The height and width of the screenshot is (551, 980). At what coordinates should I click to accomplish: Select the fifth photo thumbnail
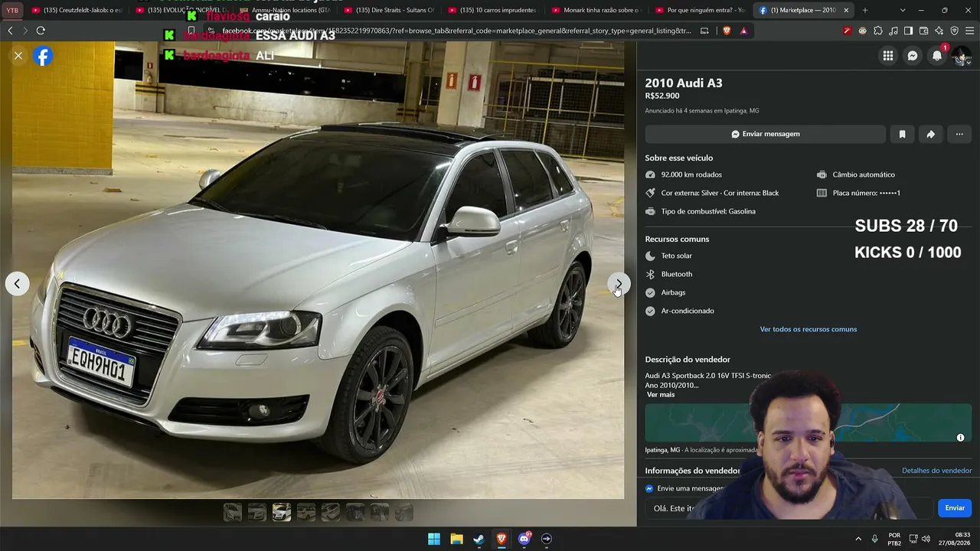click(331, 513)
